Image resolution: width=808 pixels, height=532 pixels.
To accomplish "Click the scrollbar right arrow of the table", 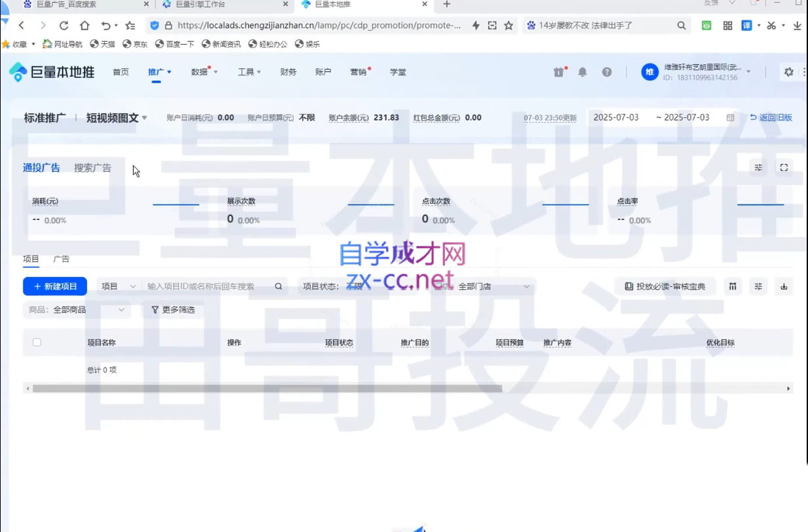I will (x=788, y=389).
